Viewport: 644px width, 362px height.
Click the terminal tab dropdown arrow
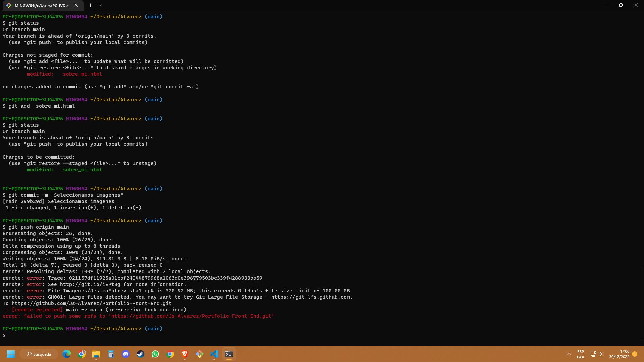[100, 5]
